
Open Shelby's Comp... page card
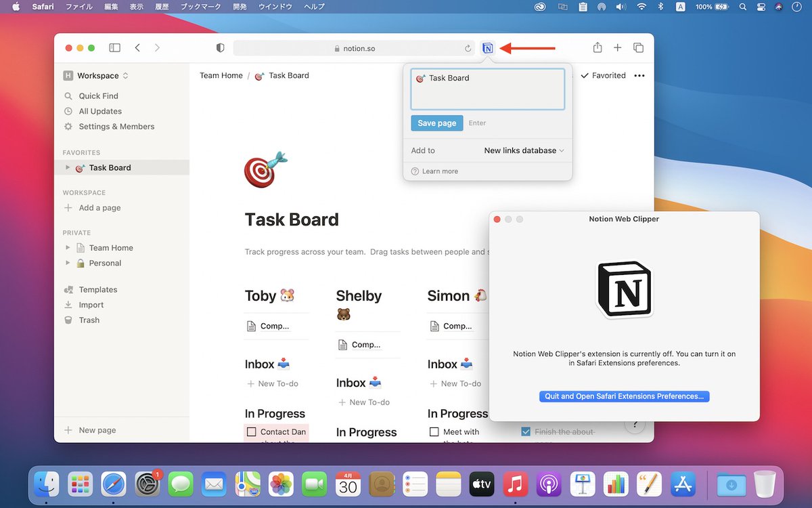pos(367,345)
